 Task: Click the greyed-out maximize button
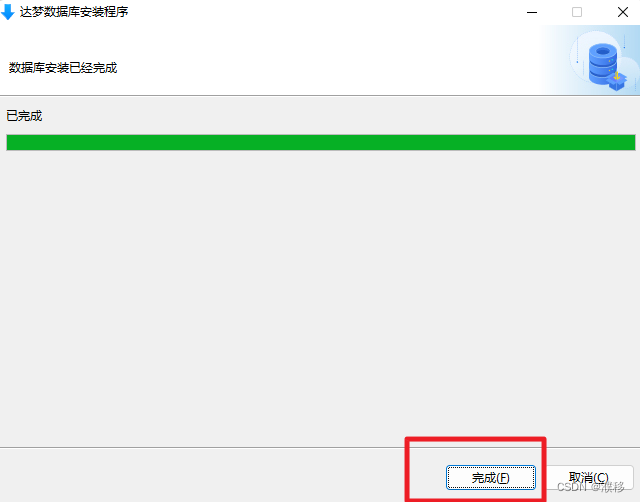tap(577, 12)
